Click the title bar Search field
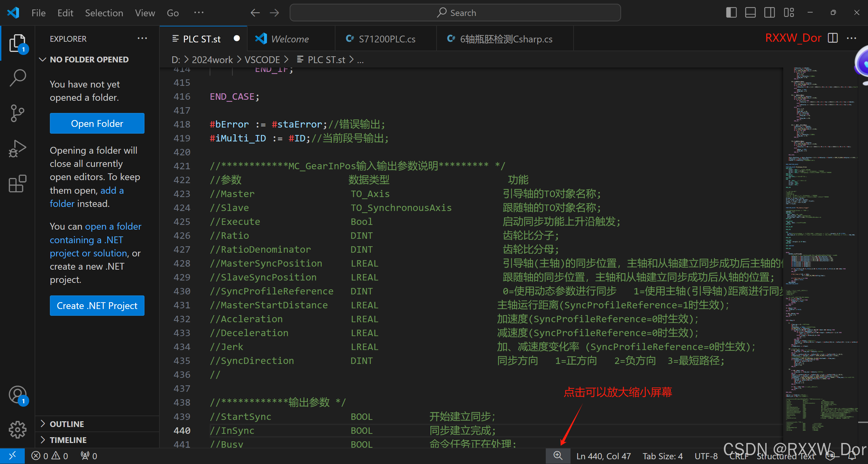Viewport: 868px width, 464px height. click(455, 13)
